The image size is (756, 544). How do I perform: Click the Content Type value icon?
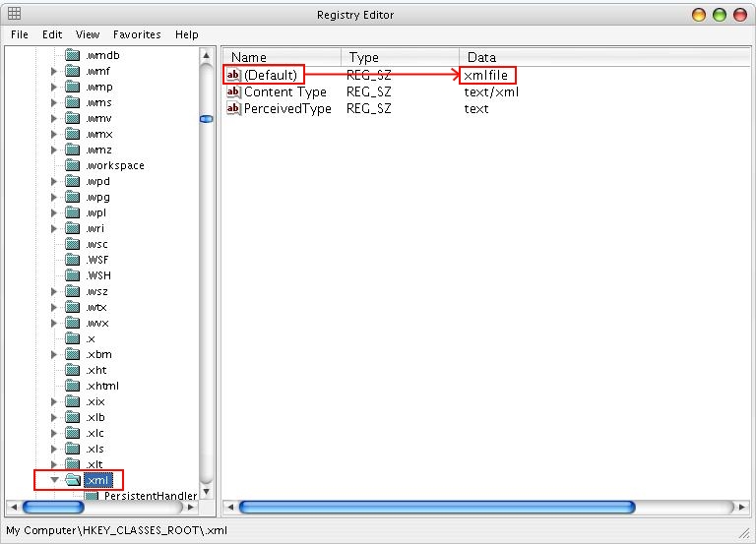click(233, 92)
